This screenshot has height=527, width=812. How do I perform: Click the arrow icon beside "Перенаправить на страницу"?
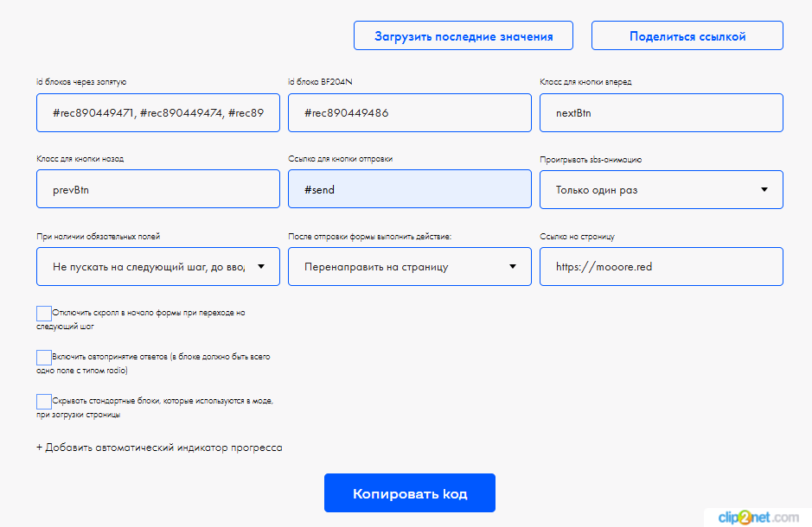[x=513, y=267]
